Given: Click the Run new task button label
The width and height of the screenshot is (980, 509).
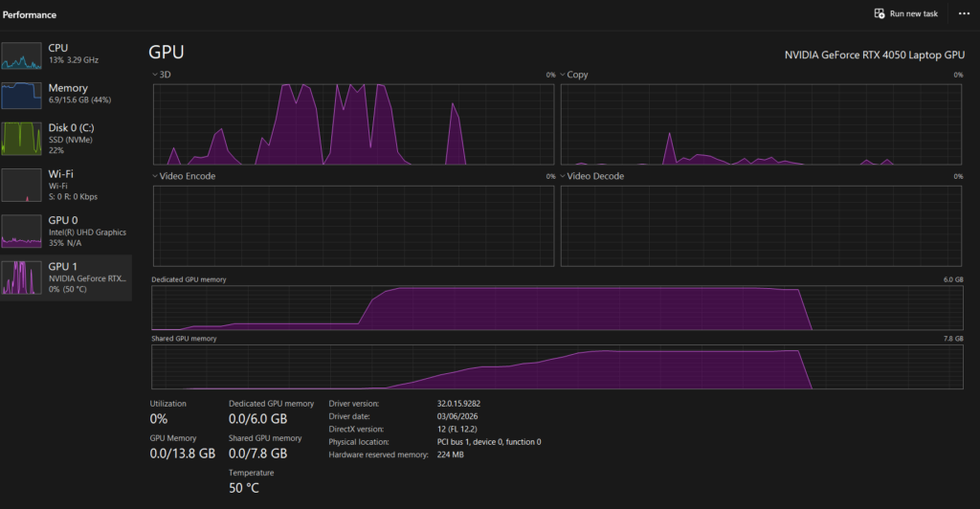Looking at the screenshot, I should coord(914,13).
